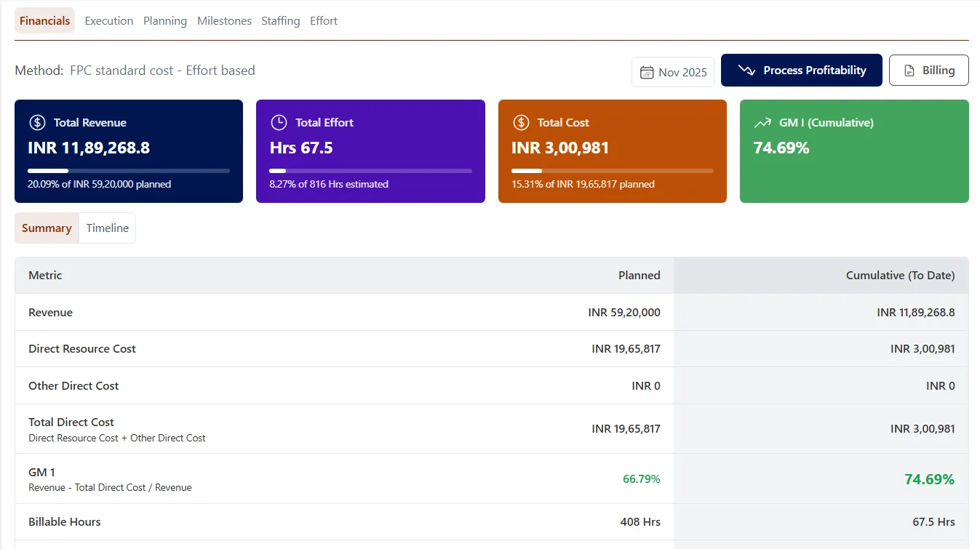Click the Total Cost progress bar
The width and height of the screenshot is (980, 549).
pyautogui.click(x=613, y=171)
